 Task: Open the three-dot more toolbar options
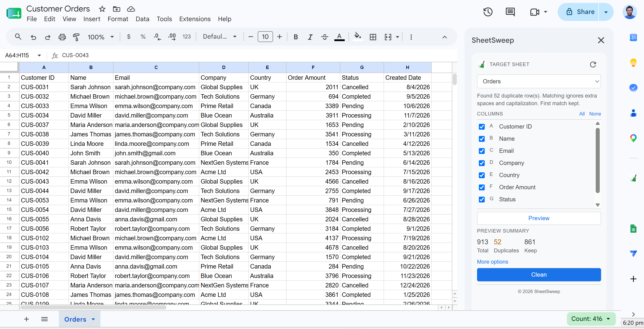(x=411, y=37)
